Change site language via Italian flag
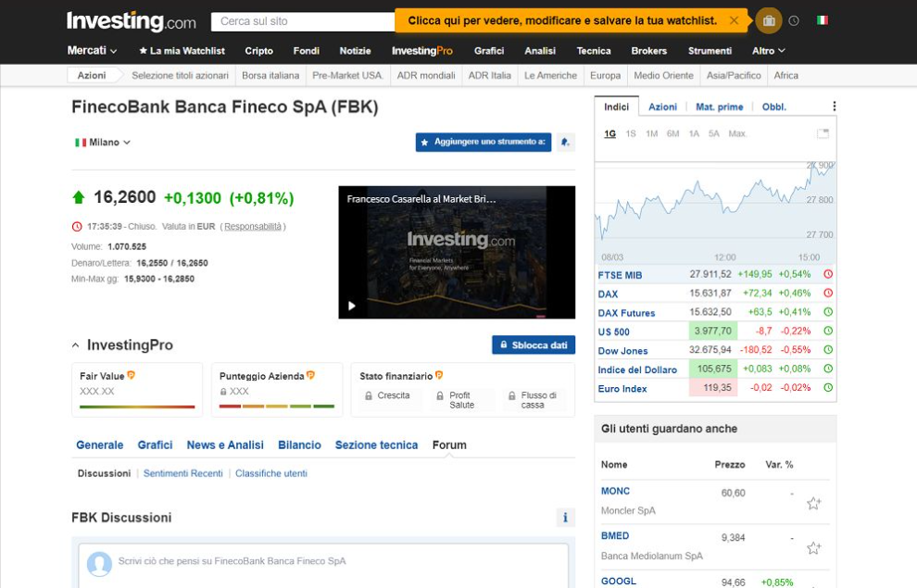This screenshot has height=588, width=917. click(x=823, y=20)
